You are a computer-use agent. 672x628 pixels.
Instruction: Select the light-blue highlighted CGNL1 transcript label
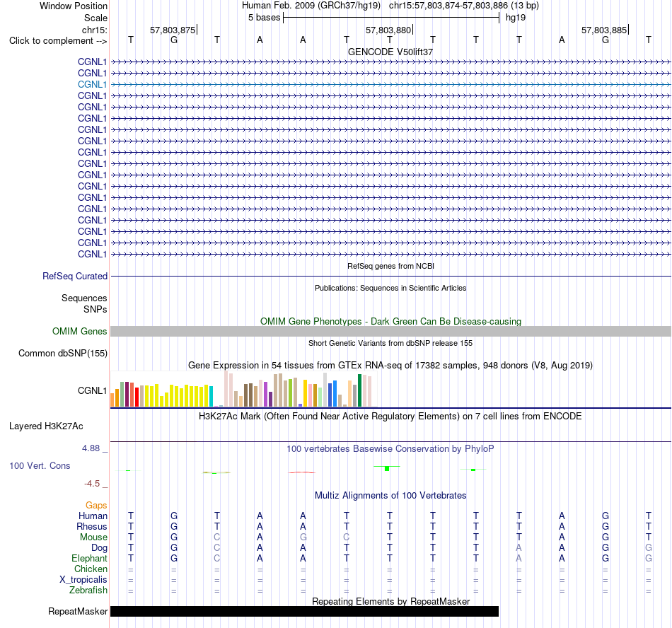click(x=92, y=84)
